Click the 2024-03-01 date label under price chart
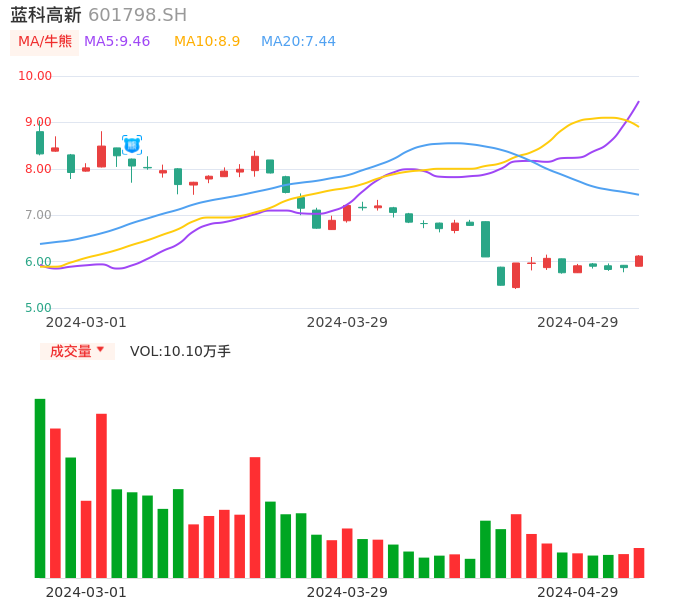 pos(86,322)
